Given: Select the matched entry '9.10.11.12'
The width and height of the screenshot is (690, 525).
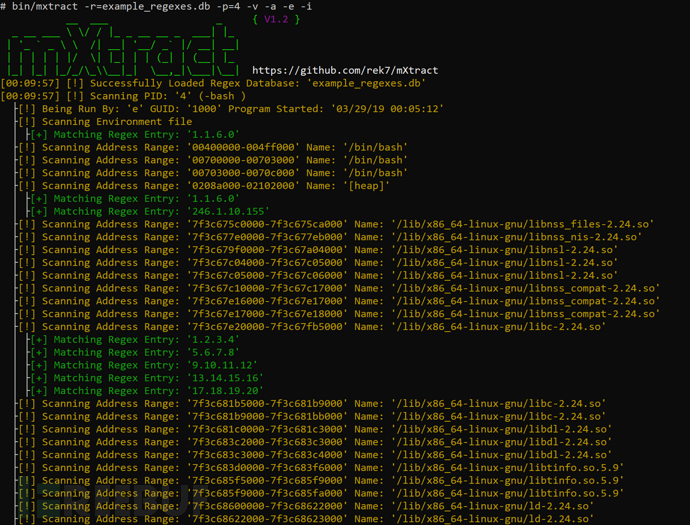Looking at the screenshot, I should click(x=222, y=365).
